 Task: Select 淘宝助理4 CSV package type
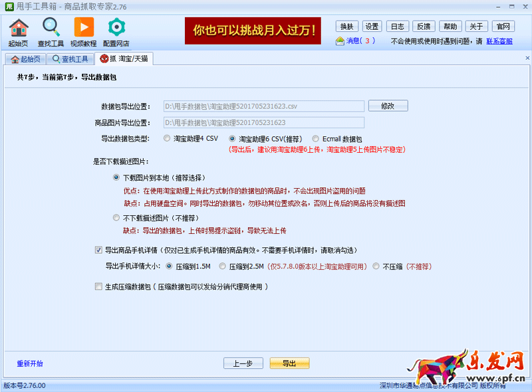166,139
